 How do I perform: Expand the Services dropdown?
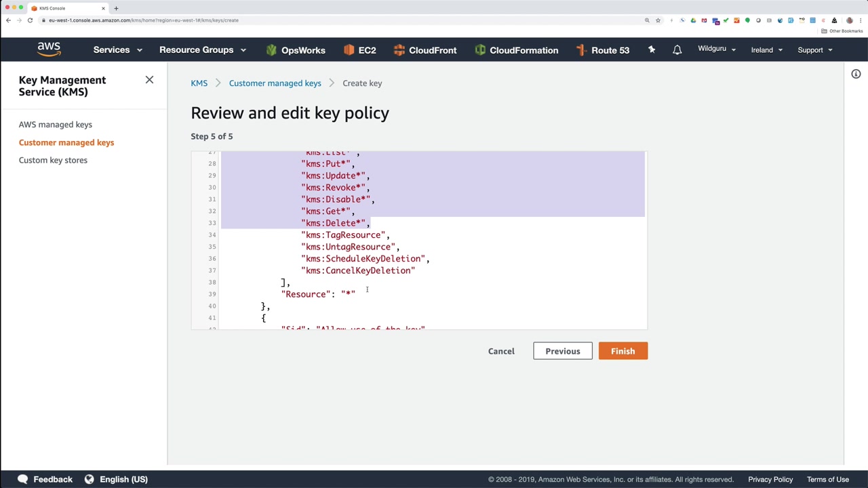click(x=117, y=50)
